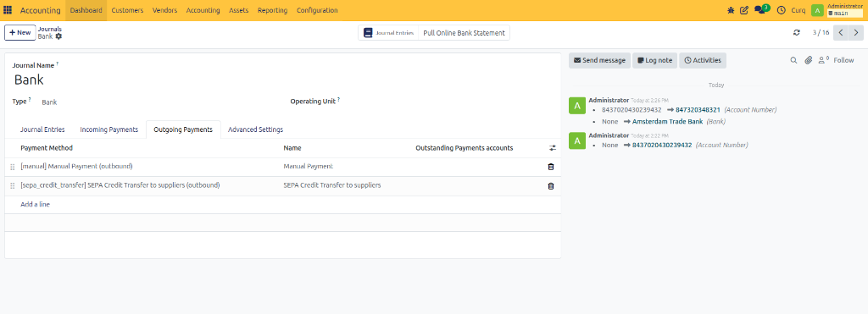Screen dimensions: 868x314
Task: Click Pull Online Bank Statement
Action: point(464,33)
